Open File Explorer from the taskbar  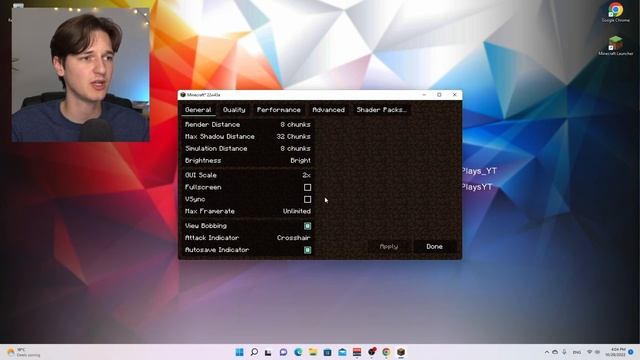(313, 352)
